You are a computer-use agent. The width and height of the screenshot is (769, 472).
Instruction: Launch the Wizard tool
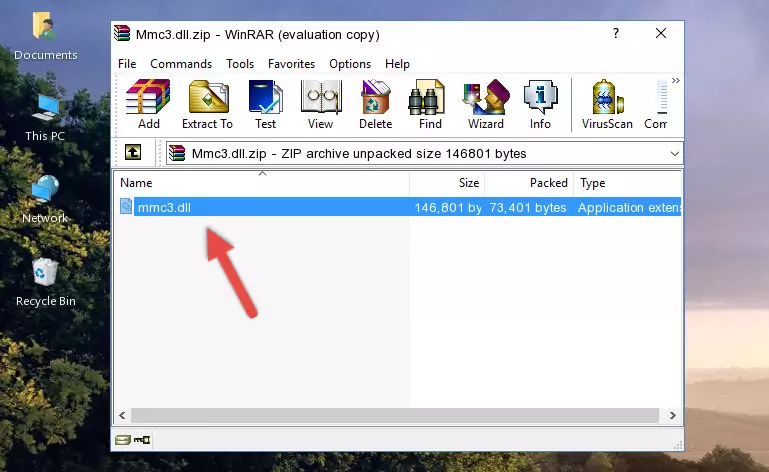(x=486, y=105)
